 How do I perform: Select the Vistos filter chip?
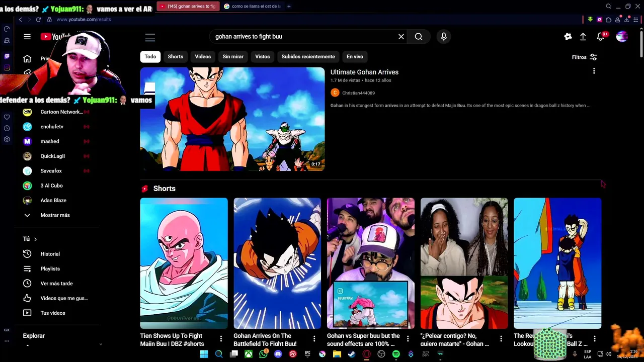coord(262,57)
